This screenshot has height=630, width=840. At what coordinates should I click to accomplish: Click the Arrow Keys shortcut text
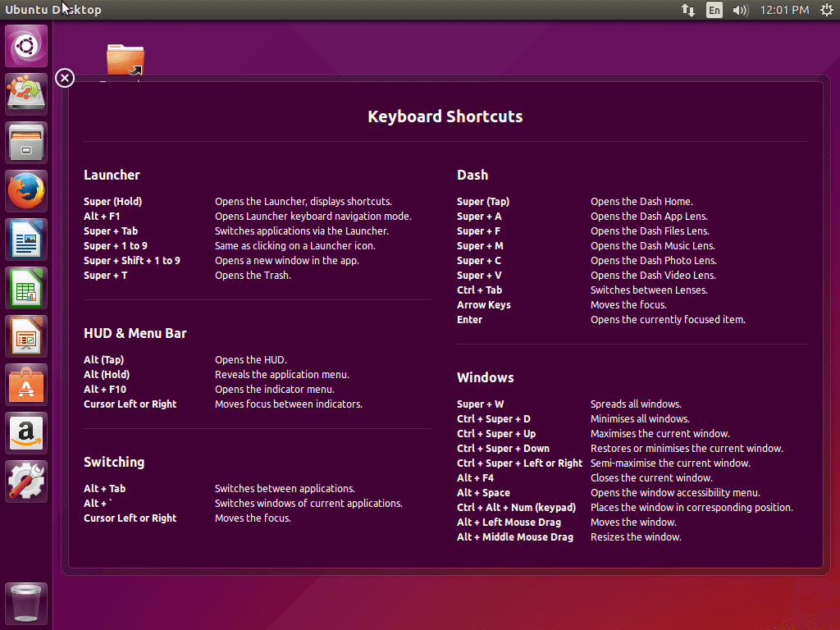pos(484,305)
